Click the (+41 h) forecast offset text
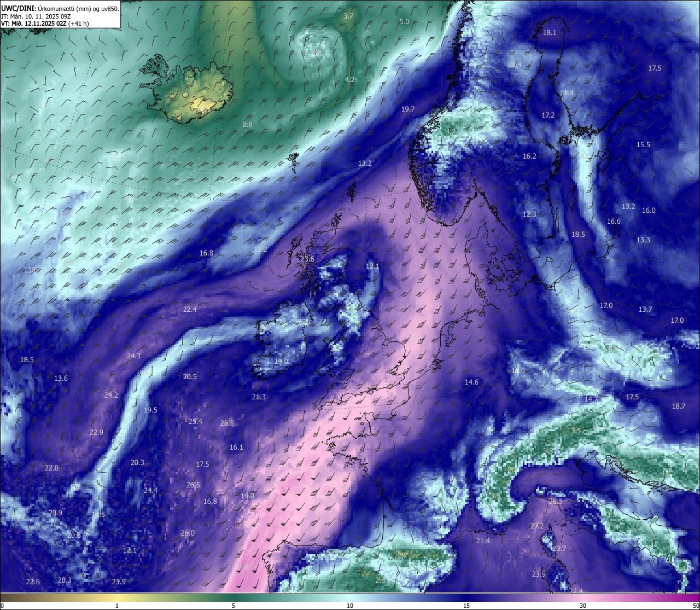700x610 pixels. [x=79, y=24]
